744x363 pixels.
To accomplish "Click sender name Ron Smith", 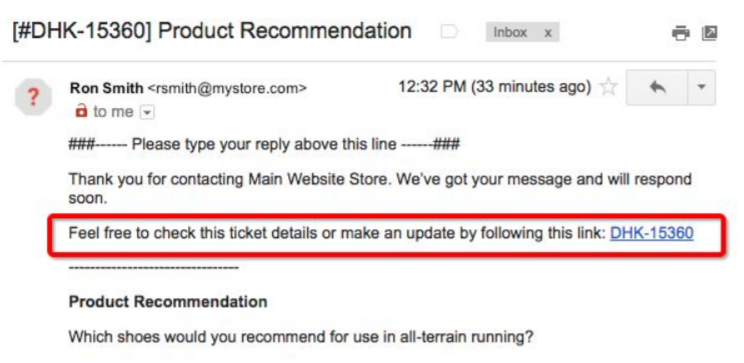I will [x=106, y=88].
